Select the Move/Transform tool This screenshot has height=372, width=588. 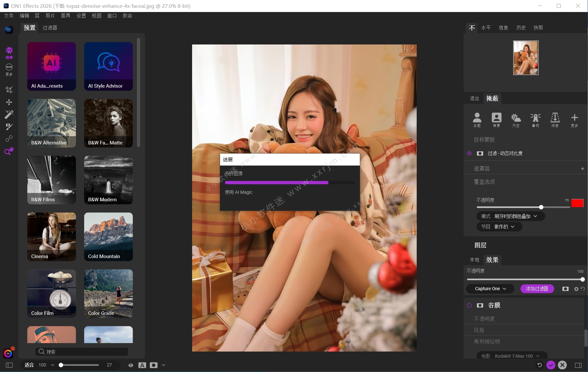click(x=9, y=102)
